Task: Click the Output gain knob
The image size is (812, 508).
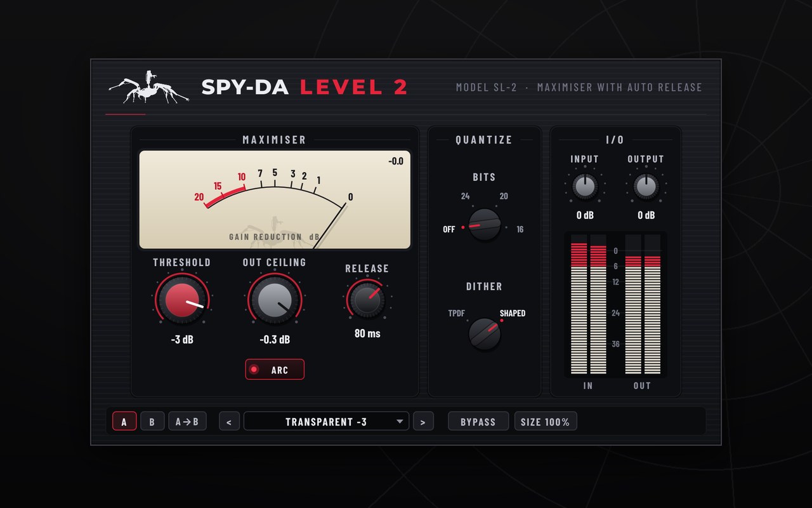Action: (646, 186)
